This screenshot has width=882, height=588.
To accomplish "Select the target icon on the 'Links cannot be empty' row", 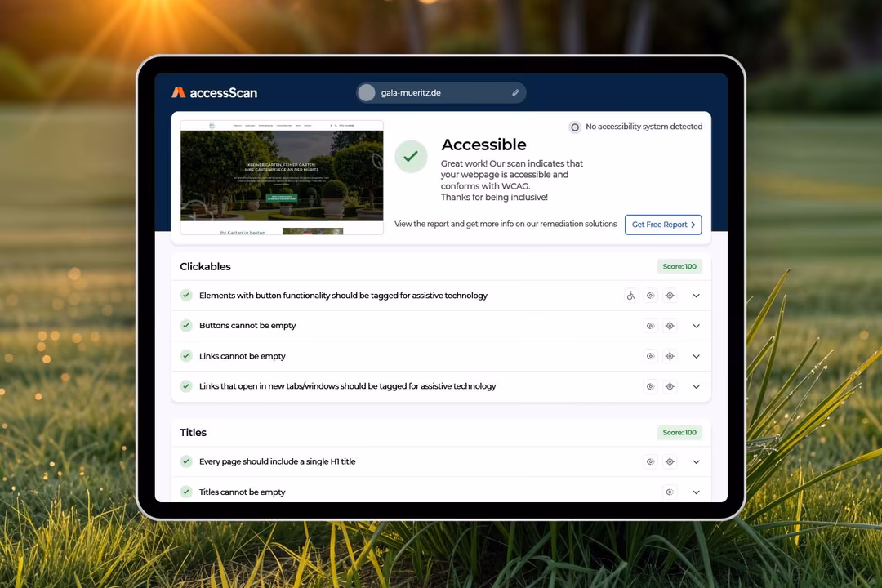I will 670,356.
